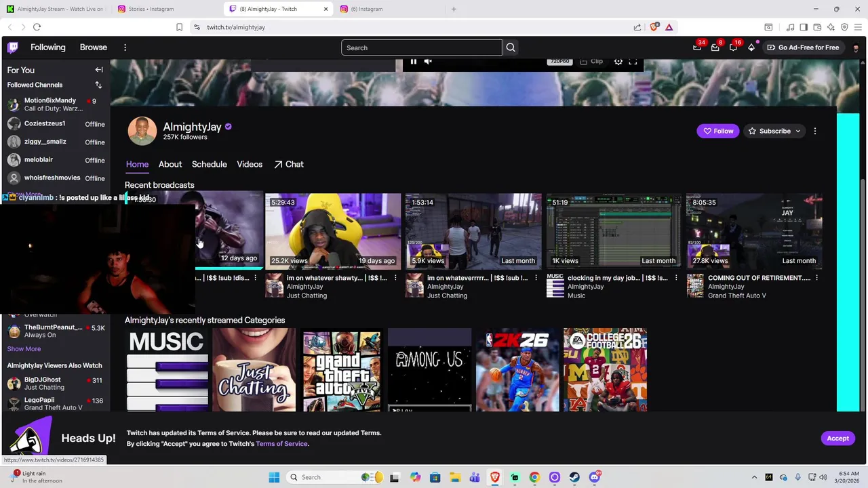Click the Twitch search input field
The image size is (868, 488).
point(421,47)
